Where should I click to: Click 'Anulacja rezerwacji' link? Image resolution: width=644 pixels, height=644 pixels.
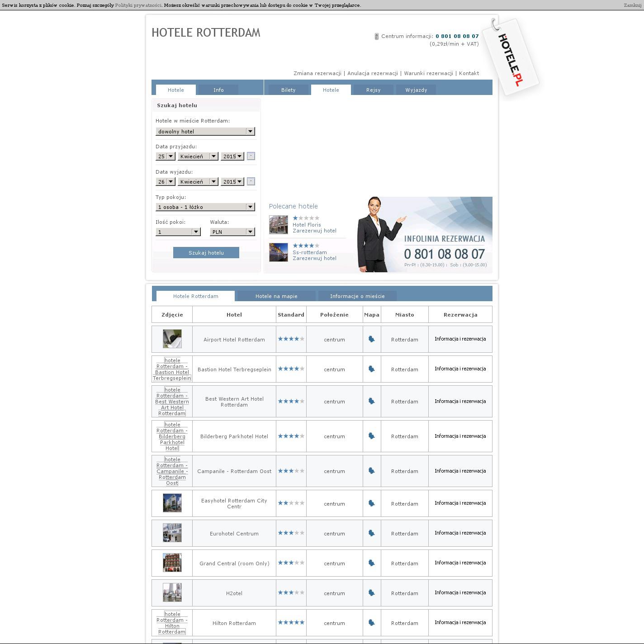(373, 73)
